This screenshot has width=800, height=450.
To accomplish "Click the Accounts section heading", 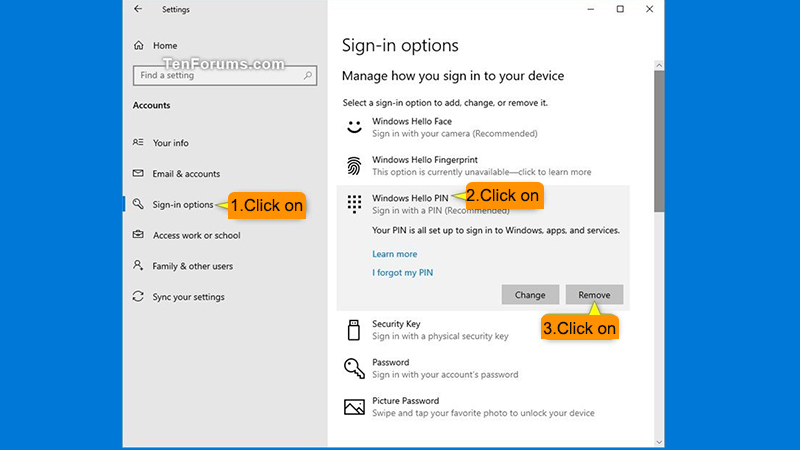I will pyautogui.click(x=152, y=105).
